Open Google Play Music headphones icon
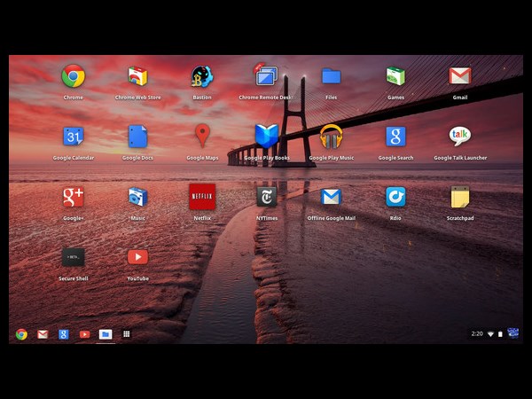The height and width of the screenshot is (399, 532). 331,137
